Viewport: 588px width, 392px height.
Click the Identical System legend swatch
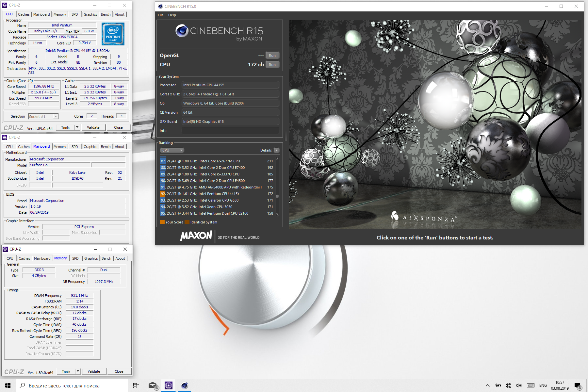[x=187, y=222]
